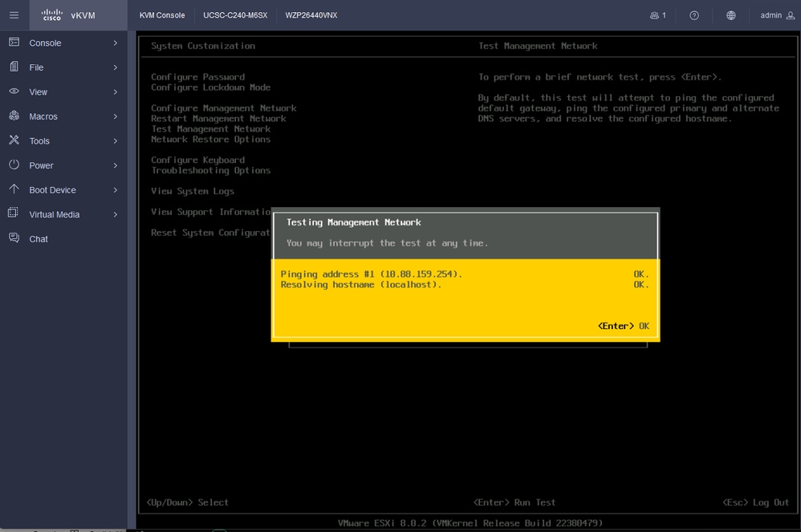Select Reset System Configuration entry
The height and width of the screenshot is (532, 801).
point(211,233)
